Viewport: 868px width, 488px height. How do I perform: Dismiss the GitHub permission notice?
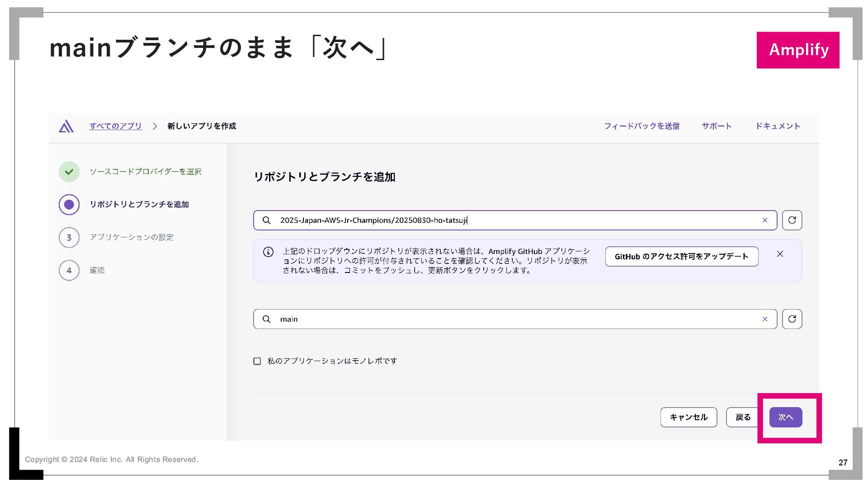780,254
